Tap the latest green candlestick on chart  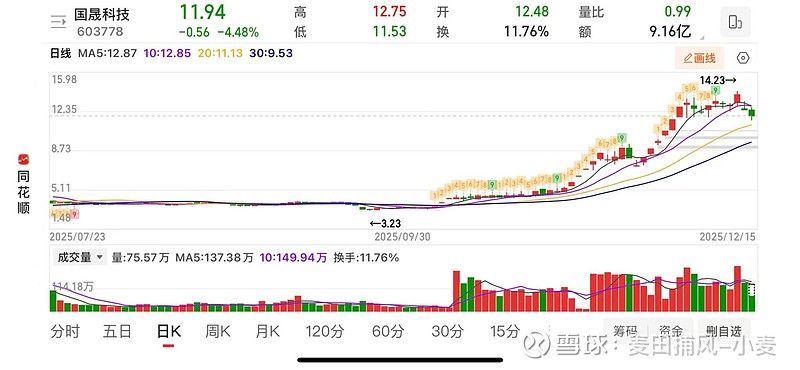point(752,113)
